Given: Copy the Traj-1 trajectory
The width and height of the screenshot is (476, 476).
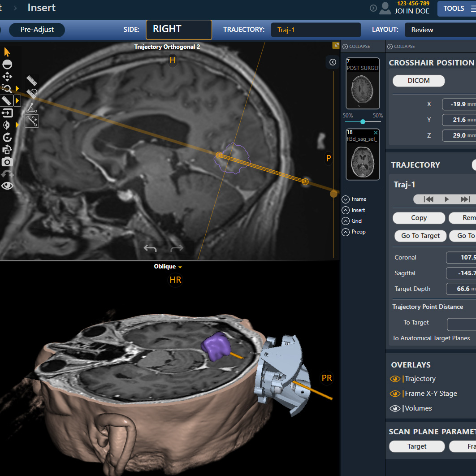Looking at the screenshot, I should 419,218.
